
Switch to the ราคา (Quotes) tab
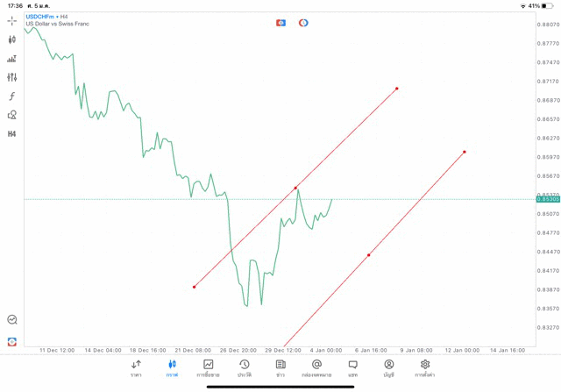136,368
